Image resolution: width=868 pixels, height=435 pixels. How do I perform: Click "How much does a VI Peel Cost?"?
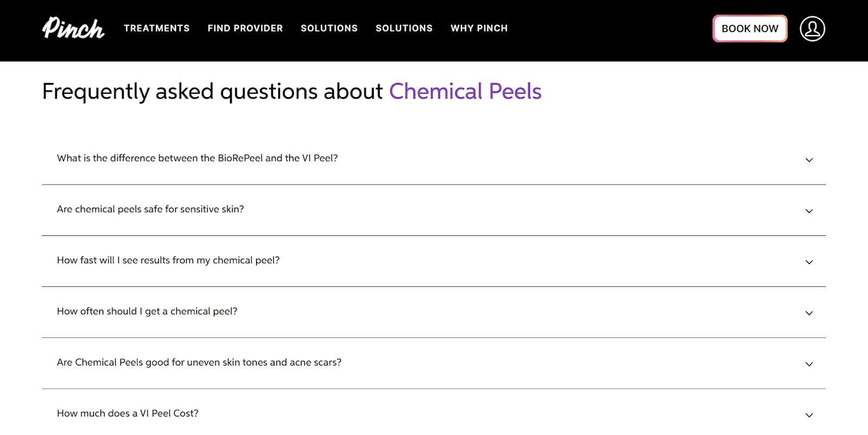pyautogui.click(x=127, y=413)
